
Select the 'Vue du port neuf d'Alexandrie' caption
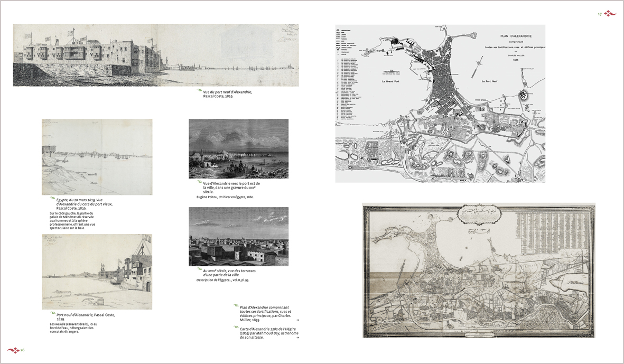click(228, 94)
